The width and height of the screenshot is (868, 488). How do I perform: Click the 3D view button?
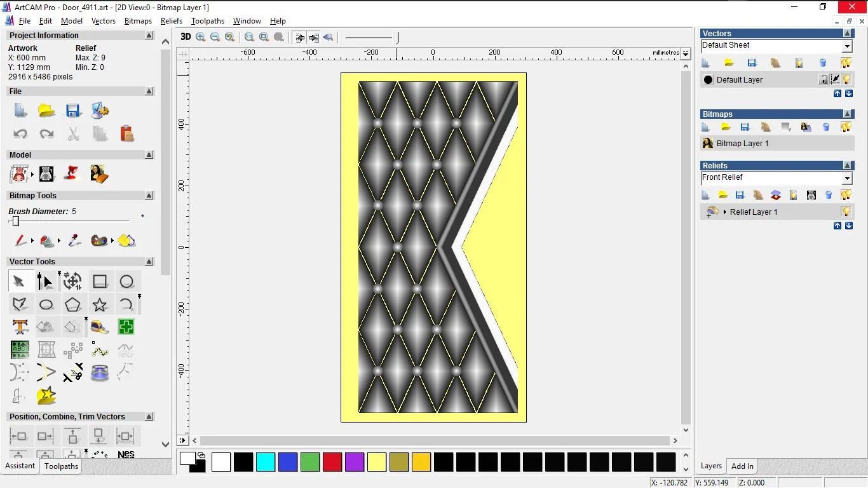(186, 37)
